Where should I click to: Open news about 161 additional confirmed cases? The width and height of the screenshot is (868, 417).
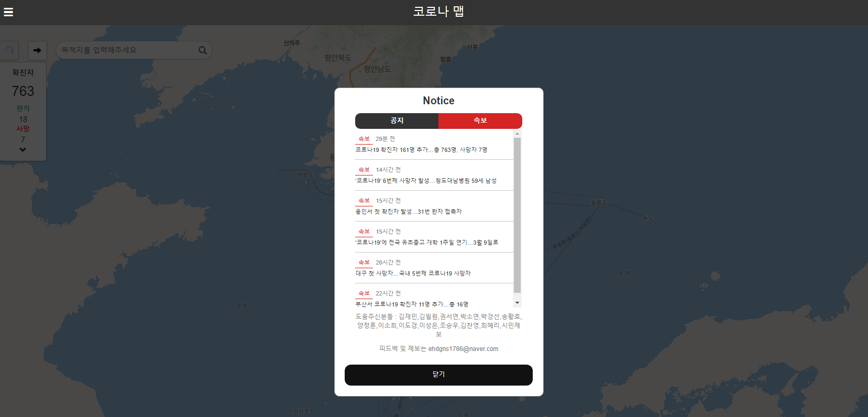(421, 150)
